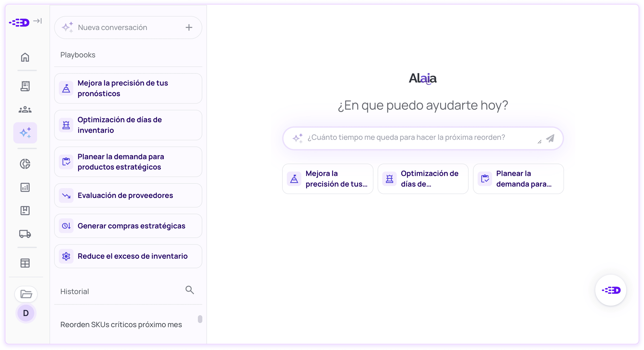Click the Playbooks section label

78,55
